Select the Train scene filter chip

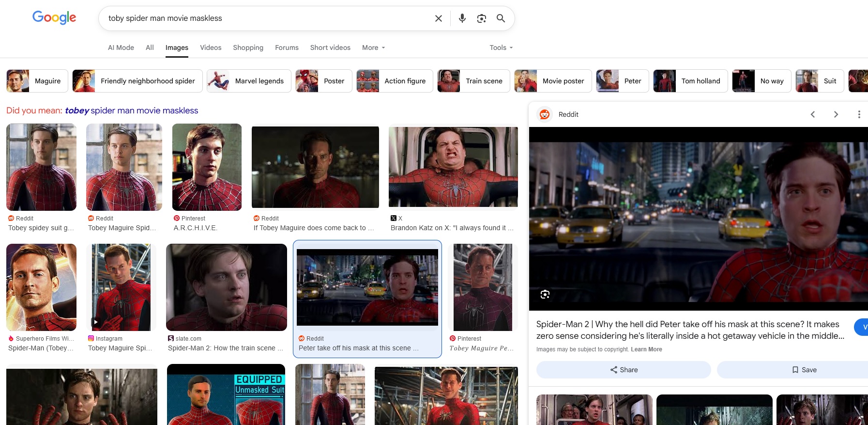click(474, 81)
